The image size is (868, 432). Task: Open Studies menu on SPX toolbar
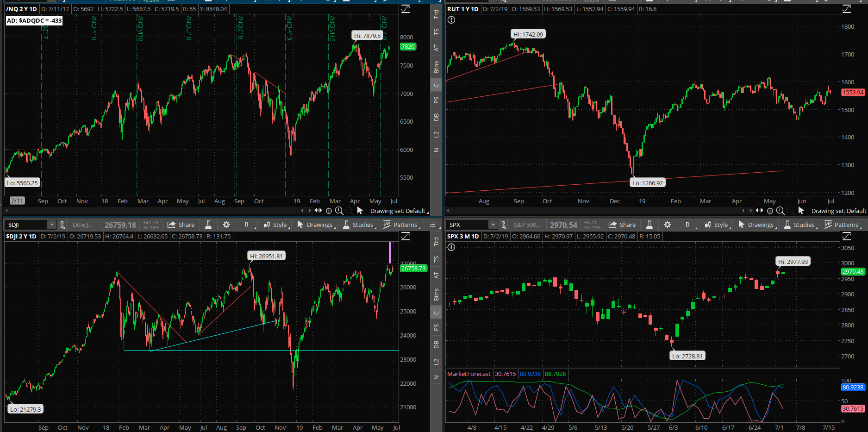pyautogui.click(x=800, y=225)
